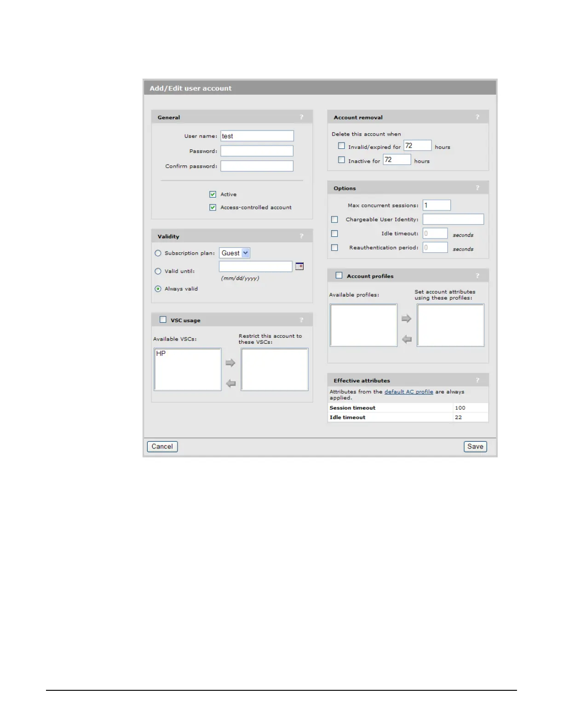This screenshot has width=563, height=728.
Task: Click the Save button
Action: pos(475,446)
